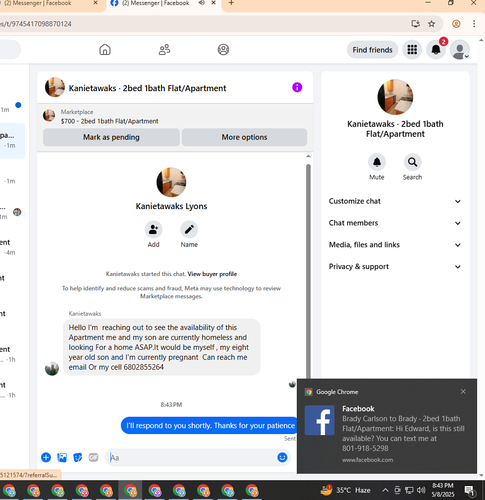Close the Google Chrome notification popup

(463, 392)
